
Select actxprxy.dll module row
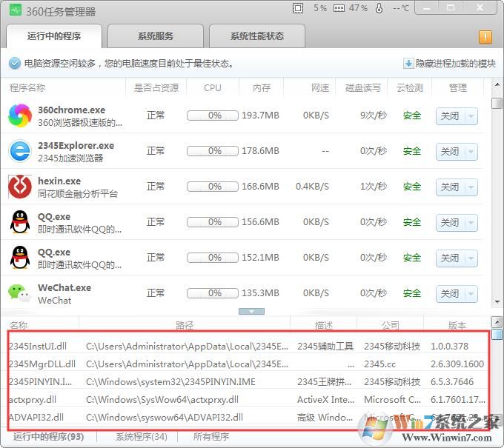(x=248, y=400)
